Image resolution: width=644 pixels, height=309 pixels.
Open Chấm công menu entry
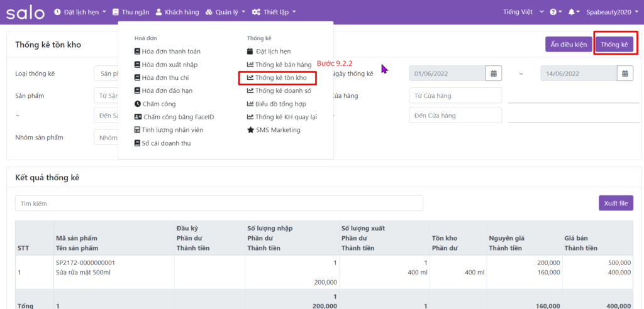(x=155, y=104)
